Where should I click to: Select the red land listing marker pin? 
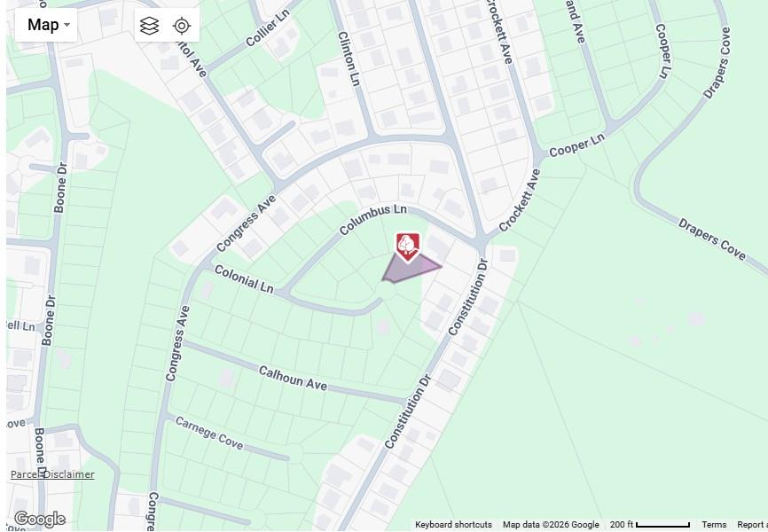[x=408, y=247]
